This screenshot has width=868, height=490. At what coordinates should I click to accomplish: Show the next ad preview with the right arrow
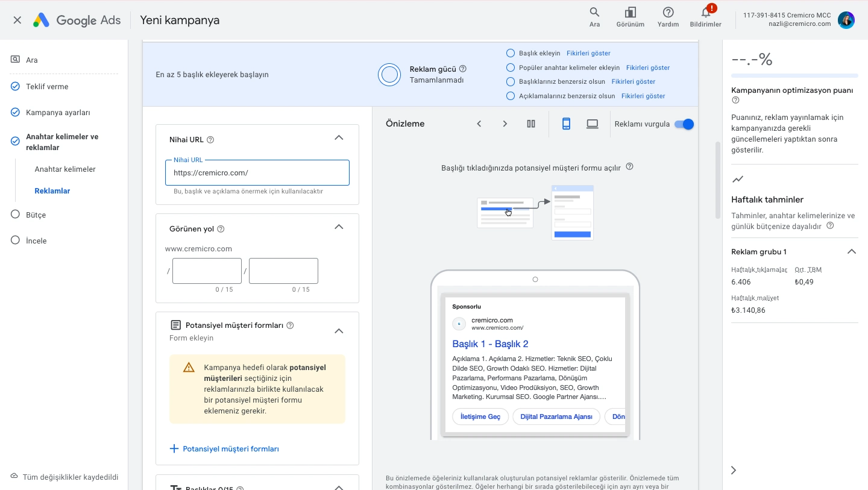pyautogui.click(x=505, y=124)
